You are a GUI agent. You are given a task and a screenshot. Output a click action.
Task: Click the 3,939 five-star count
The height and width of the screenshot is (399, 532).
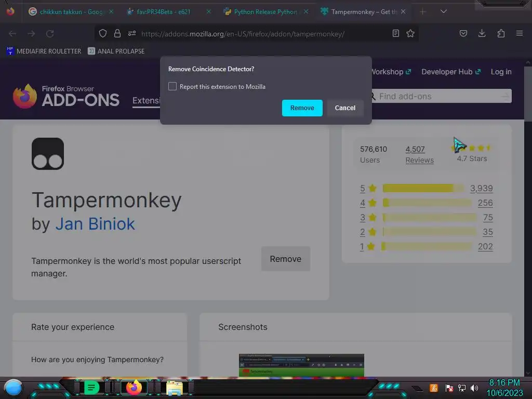[x=481, y=188]
